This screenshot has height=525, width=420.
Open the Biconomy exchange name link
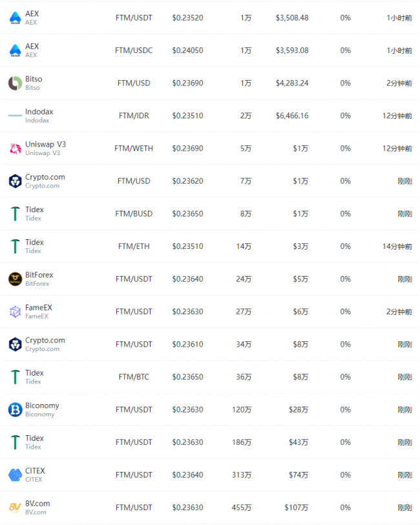click(42, 405)
